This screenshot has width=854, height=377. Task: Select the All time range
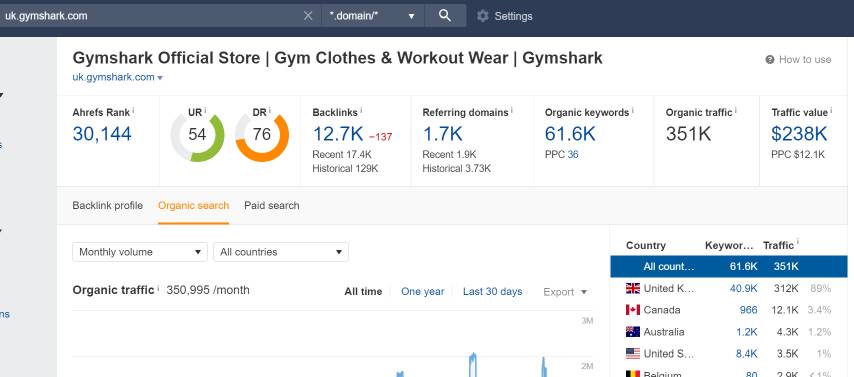(x=363, y=291)
